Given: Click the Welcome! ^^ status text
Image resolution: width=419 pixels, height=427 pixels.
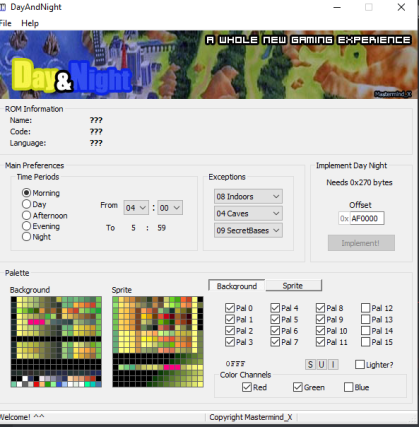Looking at the screenshot, I should coord(22,417).
